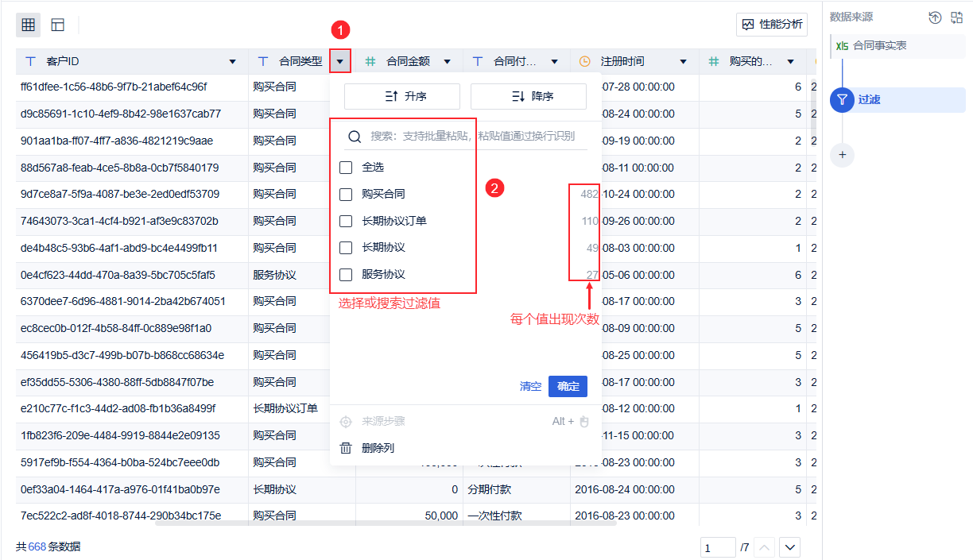Focus the filter value search field

click(x=466, y=136)
